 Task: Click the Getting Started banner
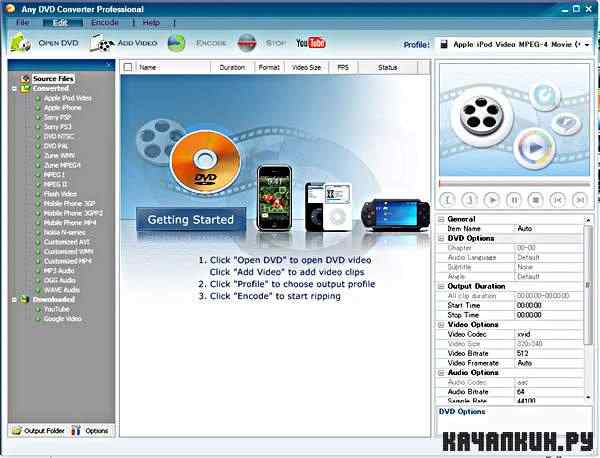pos(191,220)
